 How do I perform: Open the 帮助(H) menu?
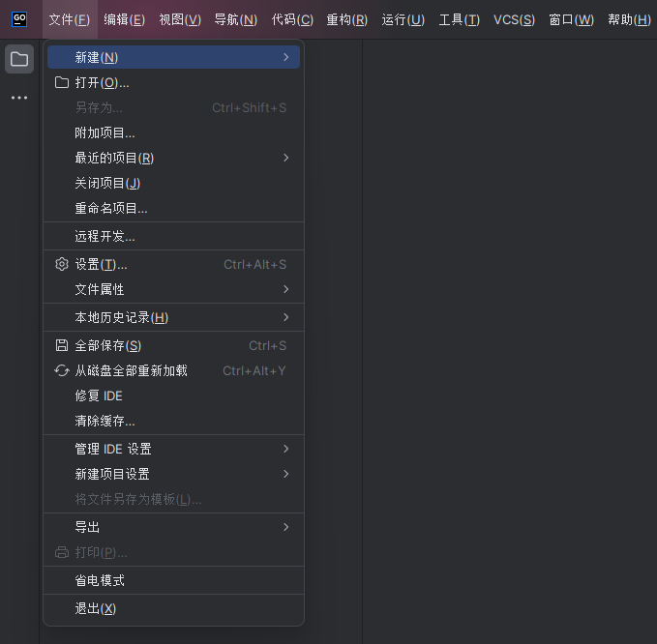[x=629, y=19]
